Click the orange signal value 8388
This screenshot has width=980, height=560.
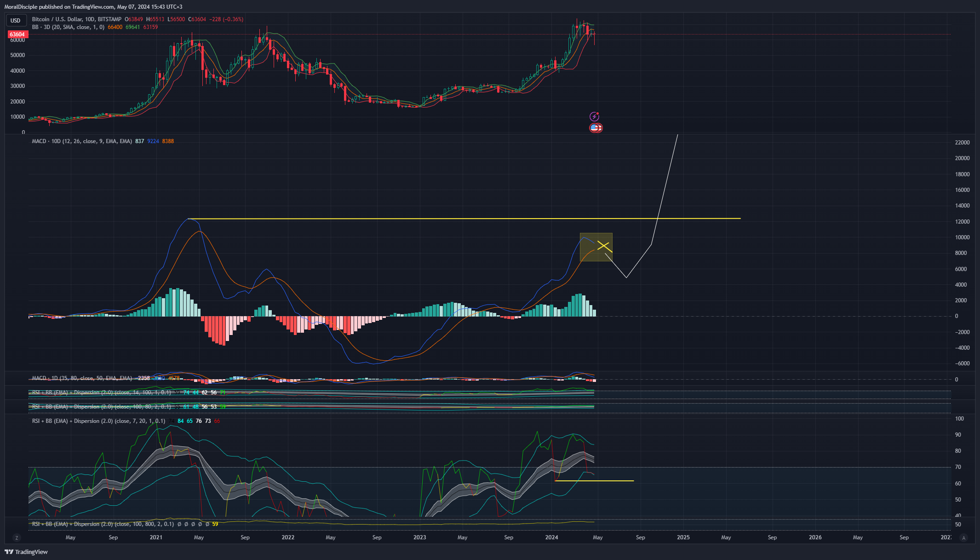pyautogui.click(x=168, y=141)
